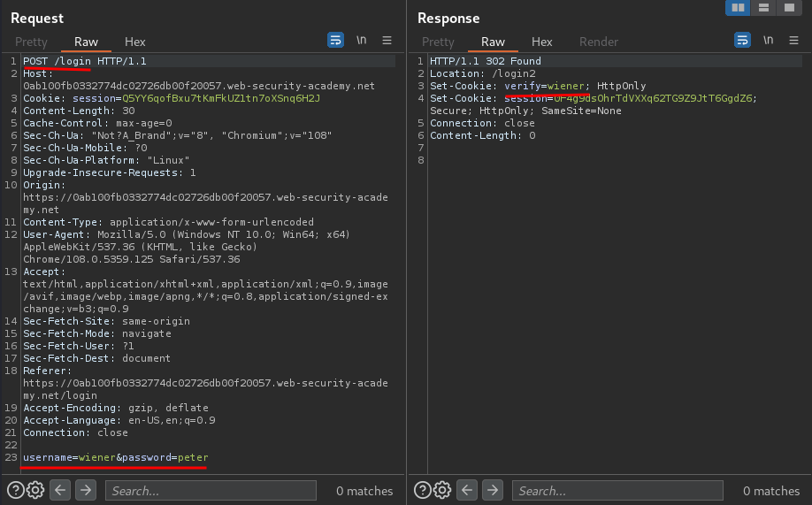The height and width of the screenshot is (505, 812).
Task: Select Hex tab in Request panel
Action: 134,42
